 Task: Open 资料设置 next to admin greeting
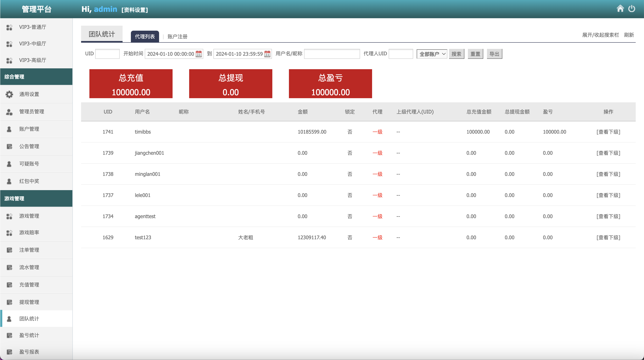pos(134,10)
